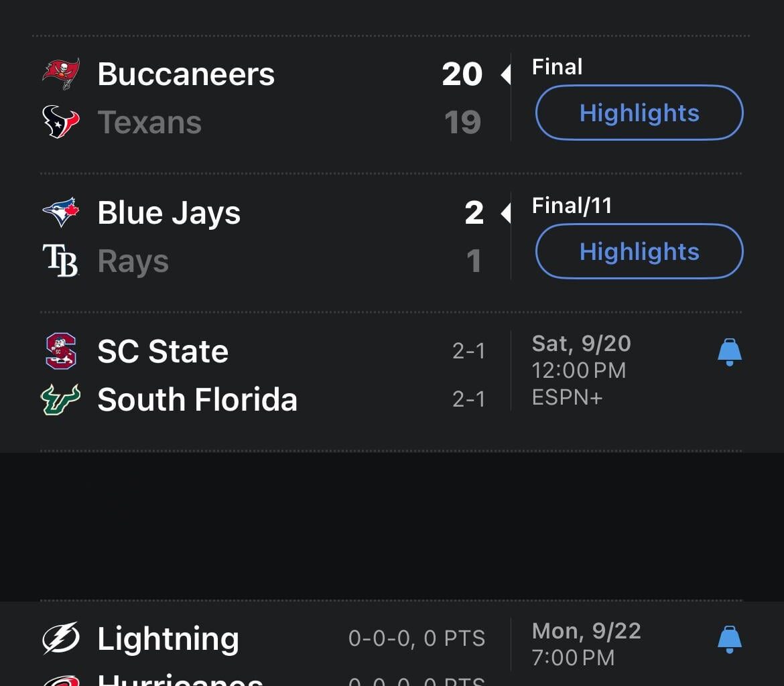The image size is (784, 686).
Task: Tap the Final/11 game status
Action: tap(572, 206)
